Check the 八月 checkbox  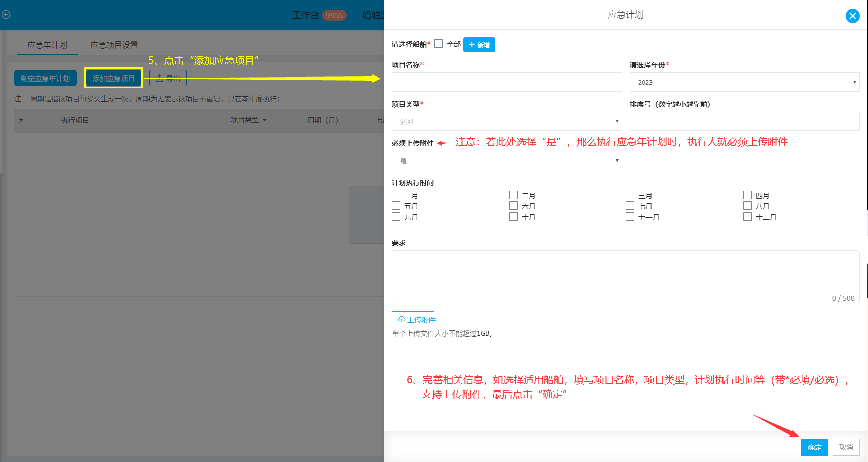pyautogui.click(x=748, y=206)
